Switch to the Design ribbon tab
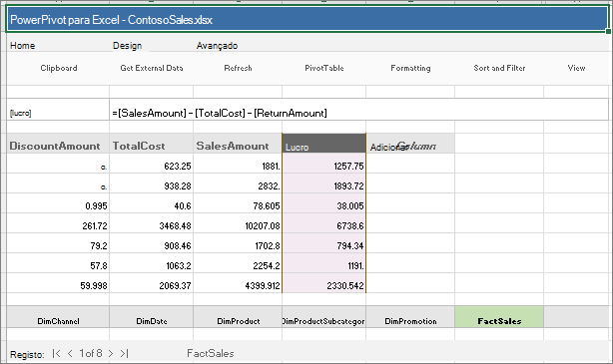Image resolution: width=613 pixels, height=364 pixels. 127,46
